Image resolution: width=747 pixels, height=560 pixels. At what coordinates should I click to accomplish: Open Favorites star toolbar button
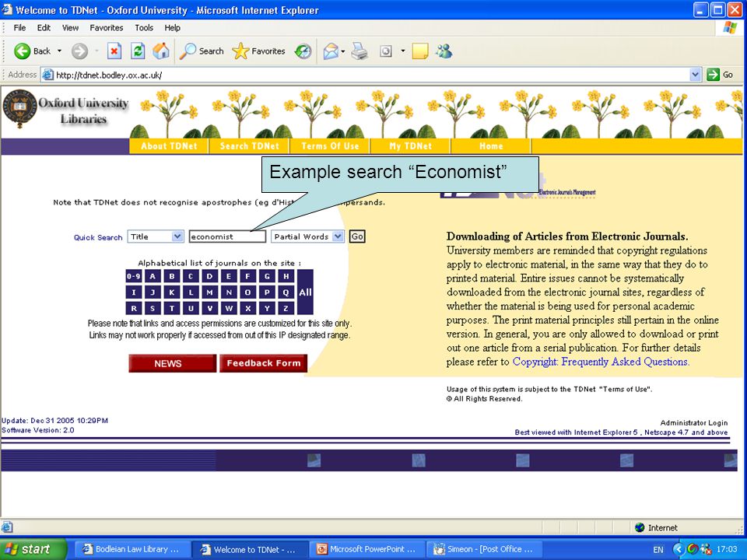tap(258, 51)
